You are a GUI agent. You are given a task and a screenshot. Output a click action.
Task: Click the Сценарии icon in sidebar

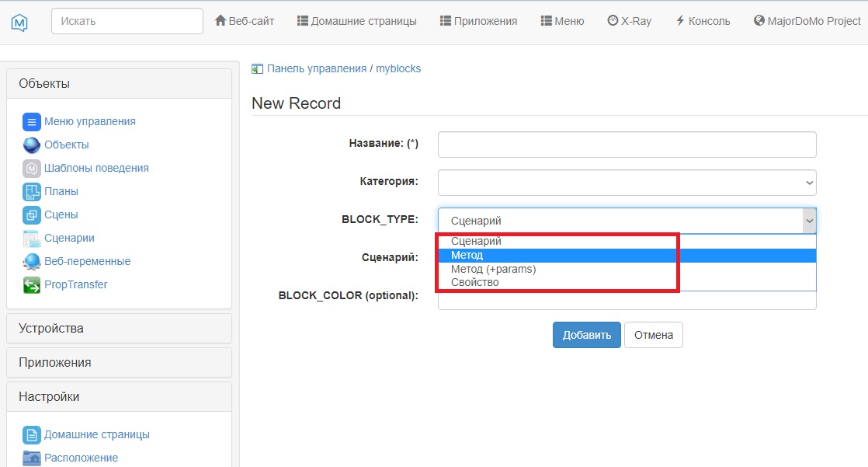click(31, 239)
